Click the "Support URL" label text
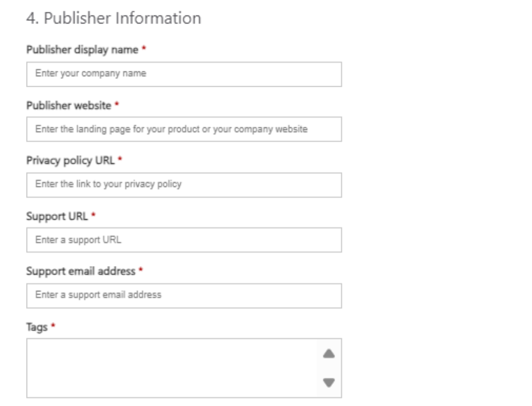The width and height of the screenshot is (532, 406). 57,216
